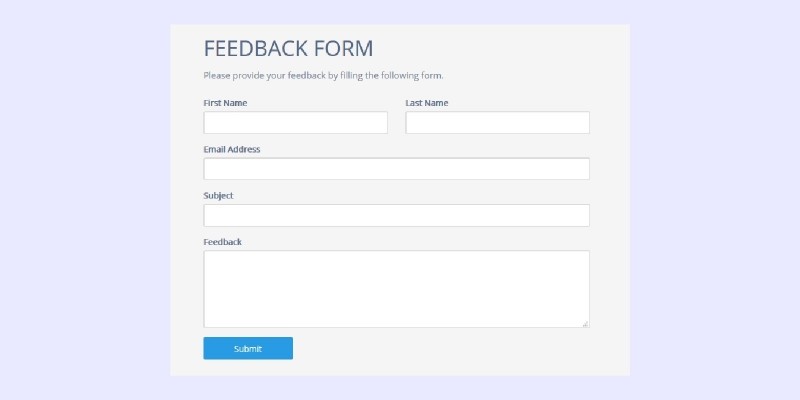The image size is (800, 400).
Task: Click the word "Please" in the instructions
Action: (x=217, y=75)
